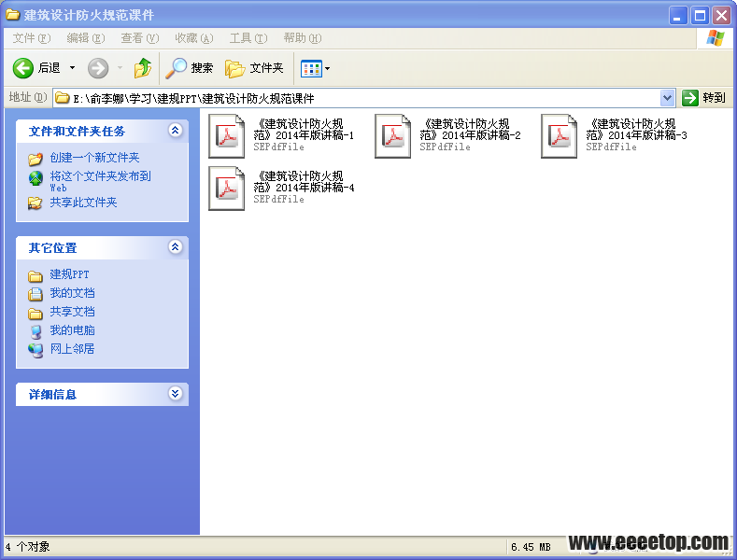
Task: Open the 收藏(A) menu
Action: pyautogui.click(x=194, y=38)
